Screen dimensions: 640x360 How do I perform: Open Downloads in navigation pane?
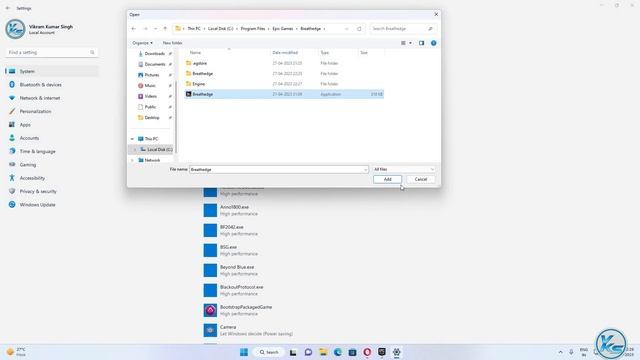click(154, 53)
